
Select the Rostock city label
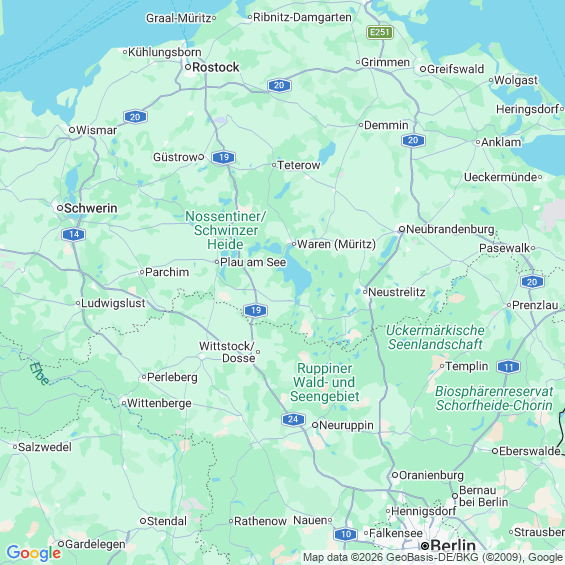[215, 67]
